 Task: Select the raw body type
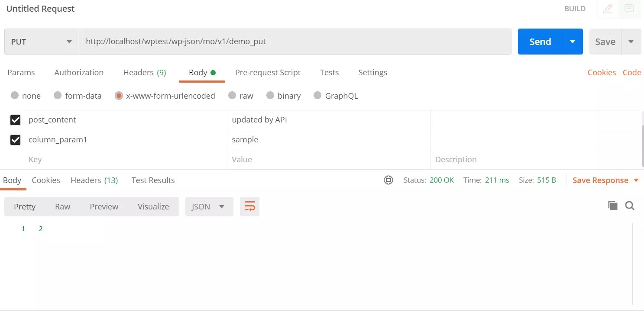coord(232,96)
